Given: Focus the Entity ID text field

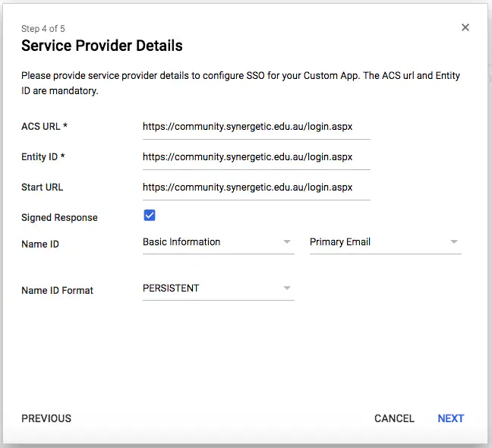Looking at the screenshot, I should [256, 157].
